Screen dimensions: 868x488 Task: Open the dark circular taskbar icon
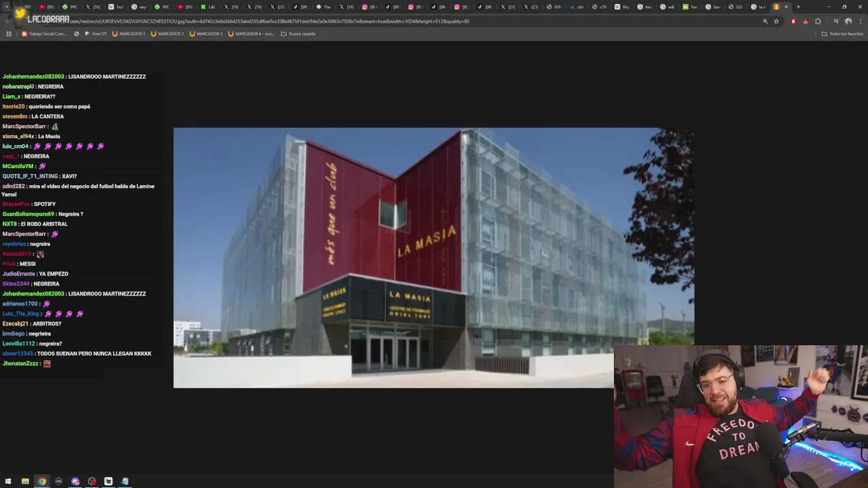coord(58,481)
